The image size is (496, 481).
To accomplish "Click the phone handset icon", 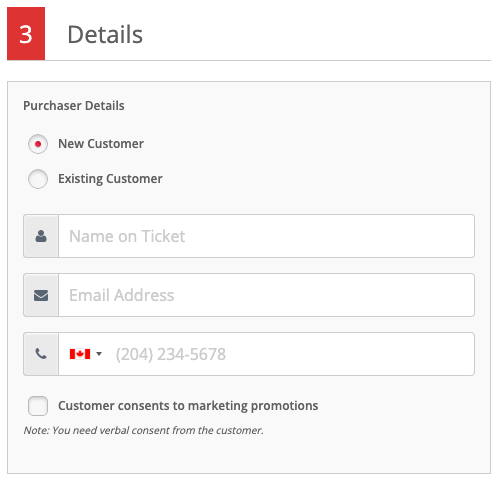I will tap(41, 354).
